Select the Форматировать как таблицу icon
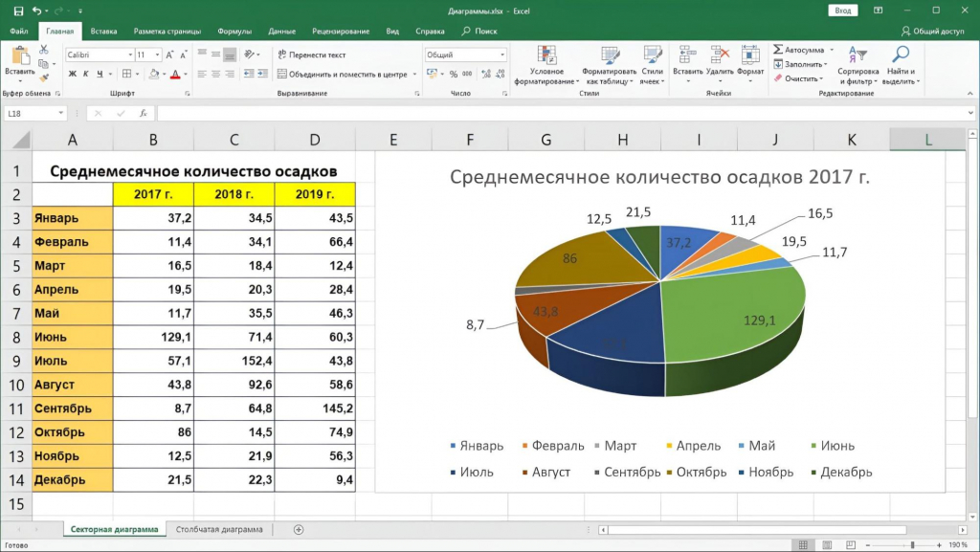Viewport: 980px width, 552px height. 610,53
